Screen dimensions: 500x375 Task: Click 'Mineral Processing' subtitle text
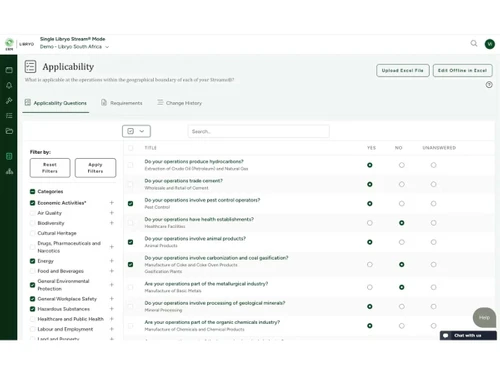(163, 310)
